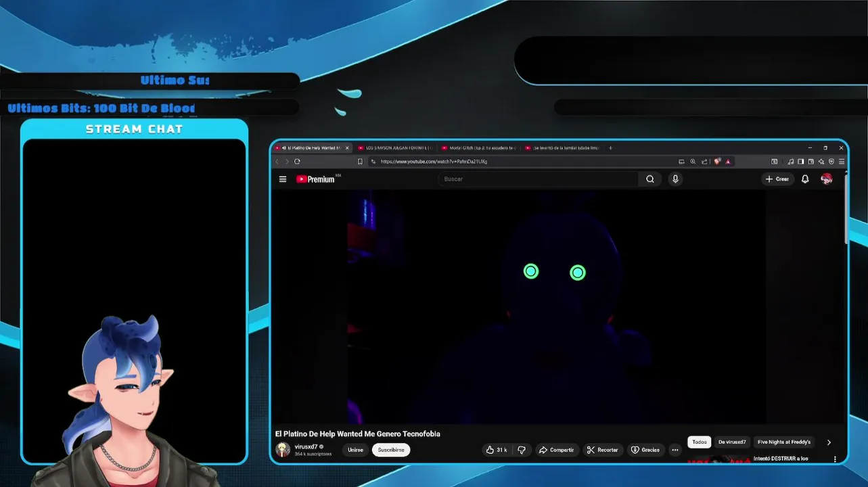Open YouTube notifications bell

point(805,179)
